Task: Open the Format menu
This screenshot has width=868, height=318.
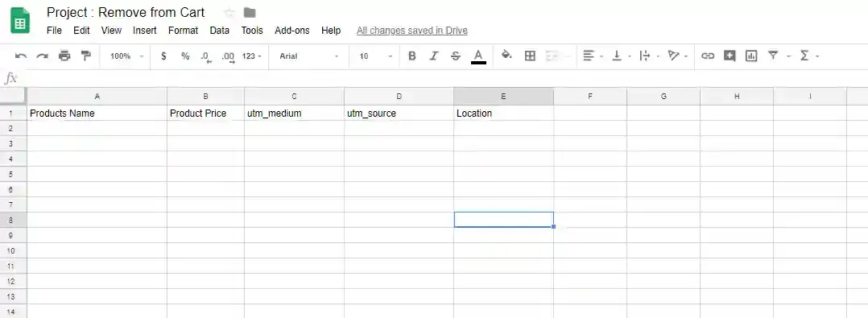Action: click(x=184, y=31)
